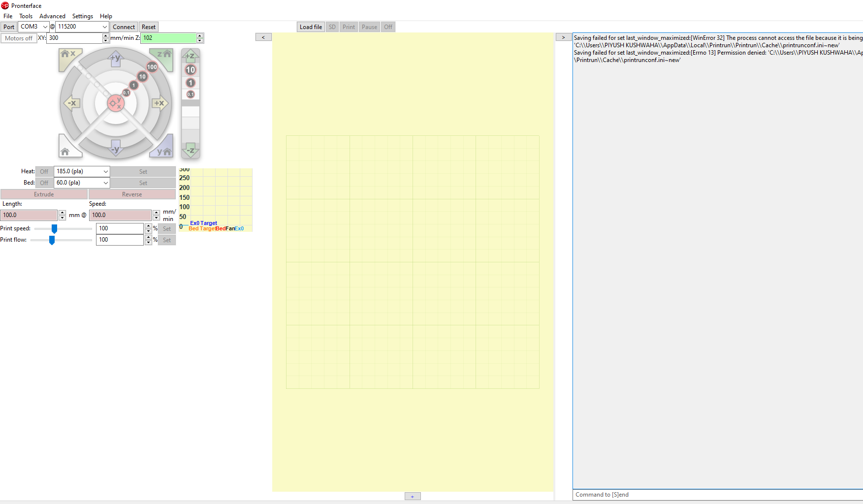Click the Z feedrate field showing 102

(x=168, y=38)
